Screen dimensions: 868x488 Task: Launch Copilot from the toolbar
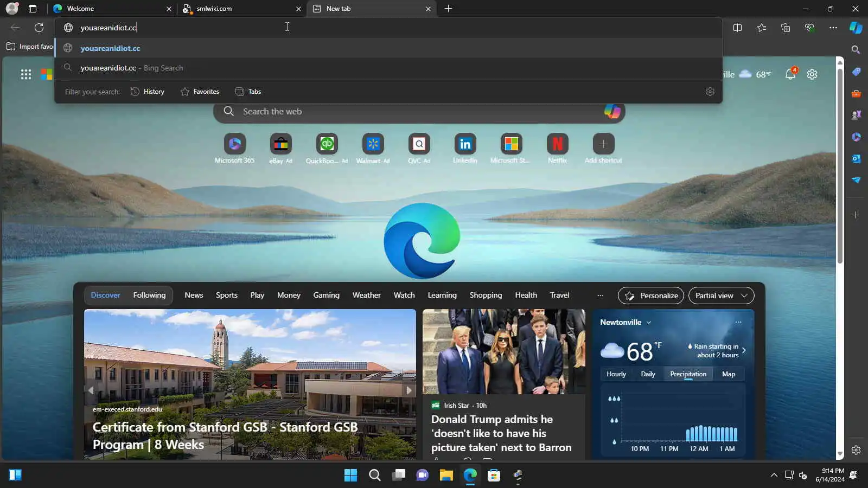[x=856, y=28]
